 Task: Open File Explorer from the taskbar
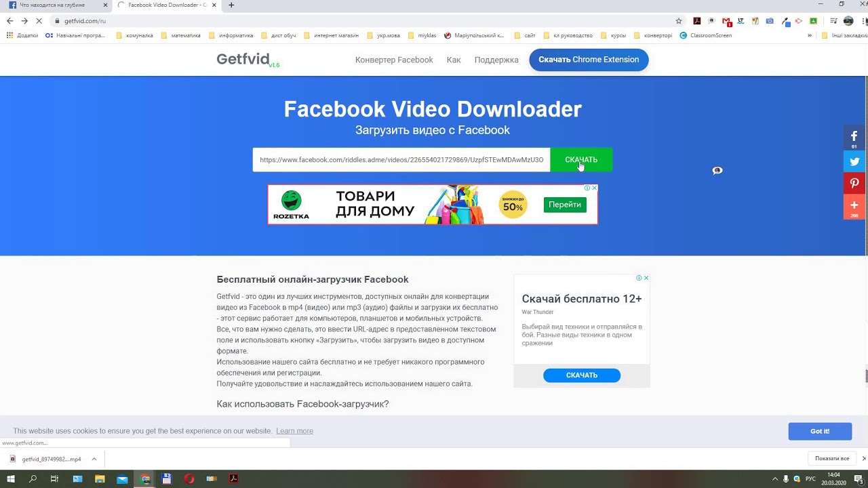click(100, 479)
